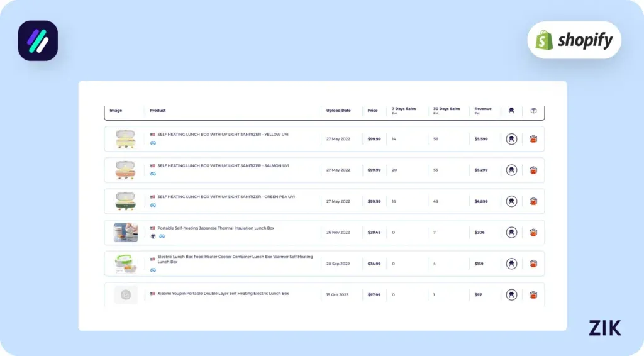The image size is (644, 356).
Task: Open Meta ads icon under Salmon UVI product
Action: pos(153,174)
